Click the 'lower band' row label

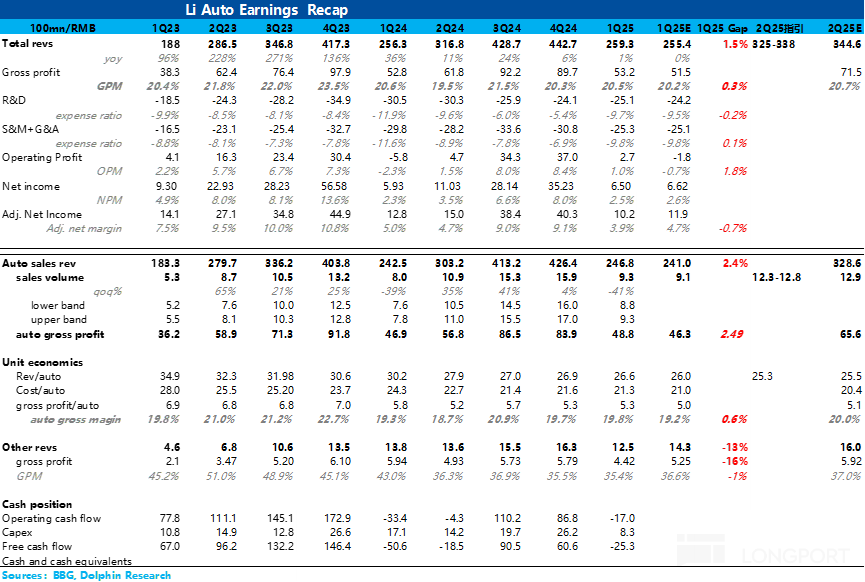pyautogui.click(x=58, y=306)
